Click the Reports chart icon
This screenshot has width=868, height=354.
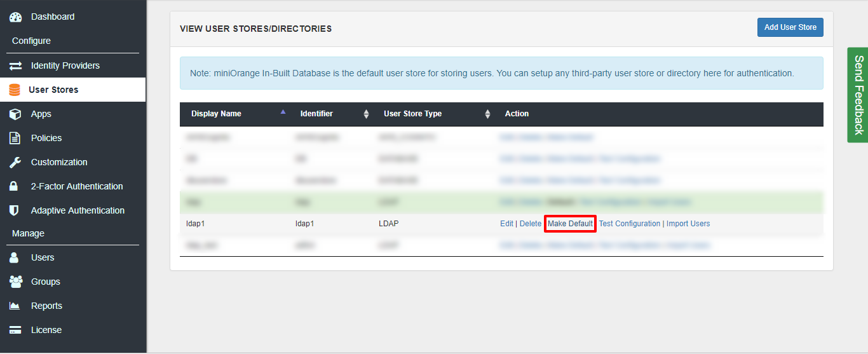[x=15, y=306]
